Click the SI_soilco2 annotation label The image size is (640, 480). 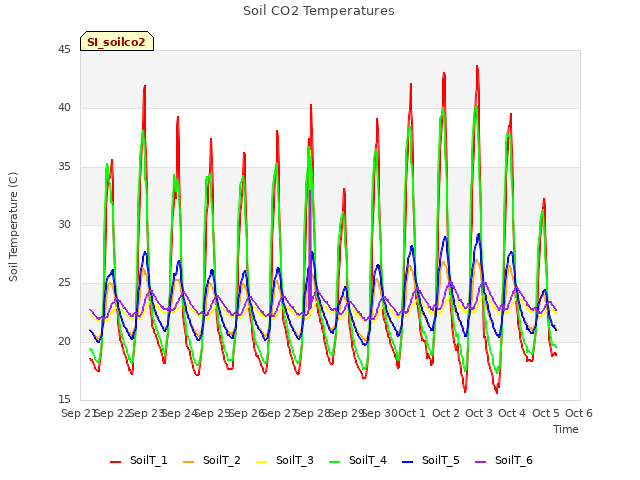(117, 41)
